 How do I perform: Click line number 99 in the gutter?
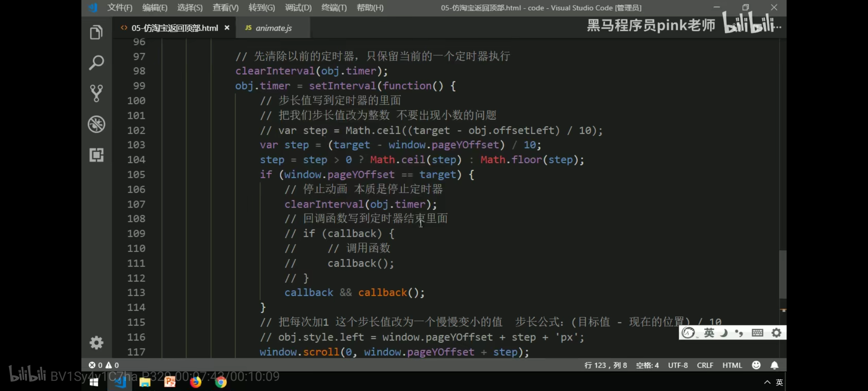139,86
